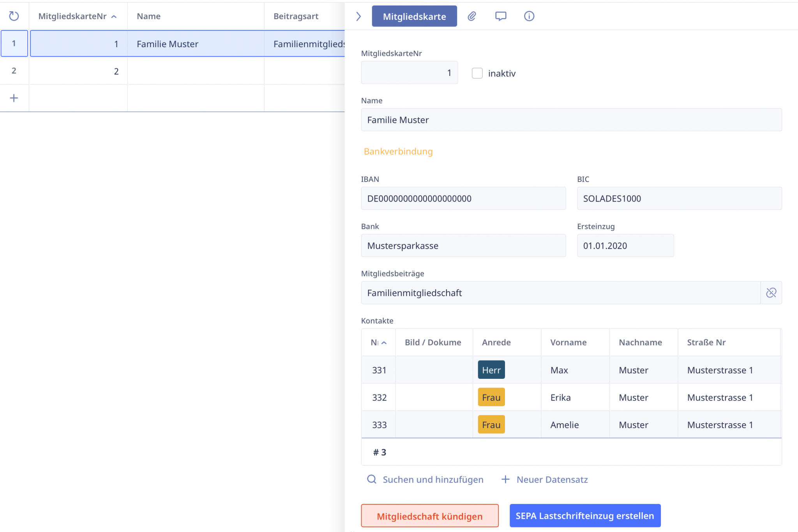This screenshot has height=532, width=798.
Task: Click Neuer Datensatz link
Action: click(544, 479)
